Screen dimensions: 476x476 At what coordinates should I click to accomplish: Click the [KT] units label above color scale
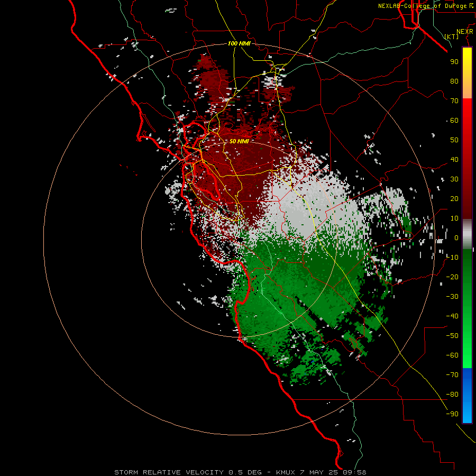click(452, 36)
